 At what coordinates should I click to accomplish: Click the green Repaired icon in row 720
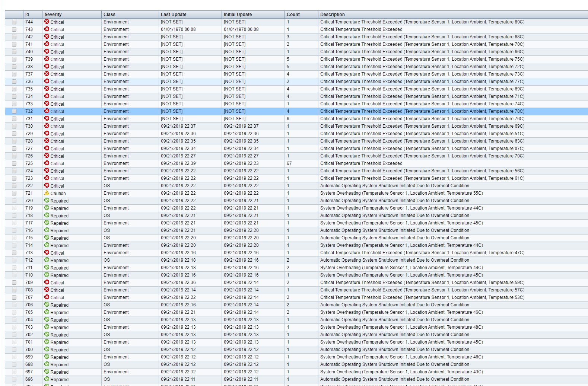(x=47, y=201)
